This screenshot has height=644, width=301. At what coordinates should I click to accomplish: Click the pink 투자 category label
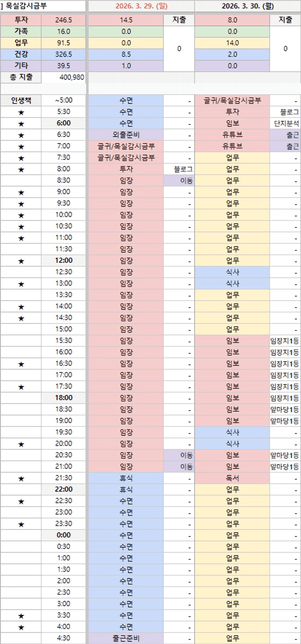[x=21, y=20]
